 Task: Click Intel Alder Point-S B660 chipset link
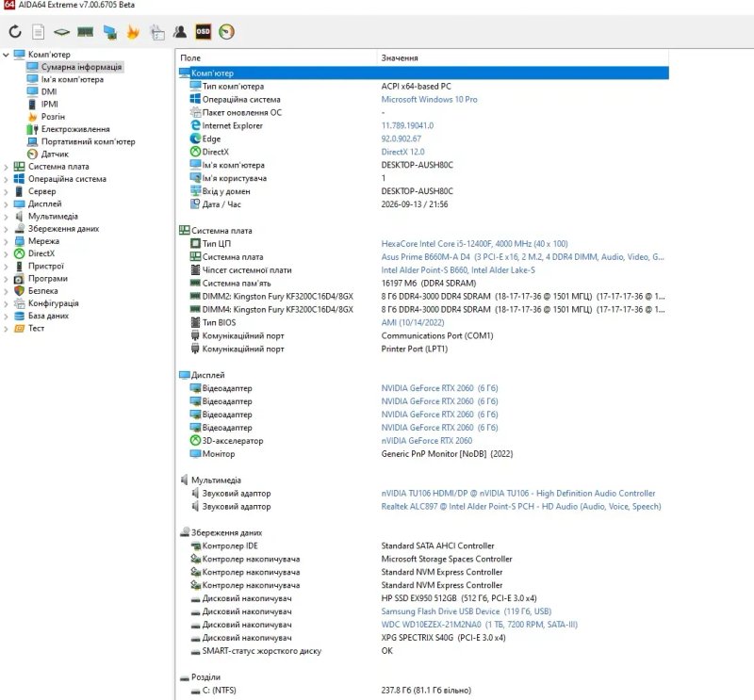click(x=458, y=270)
